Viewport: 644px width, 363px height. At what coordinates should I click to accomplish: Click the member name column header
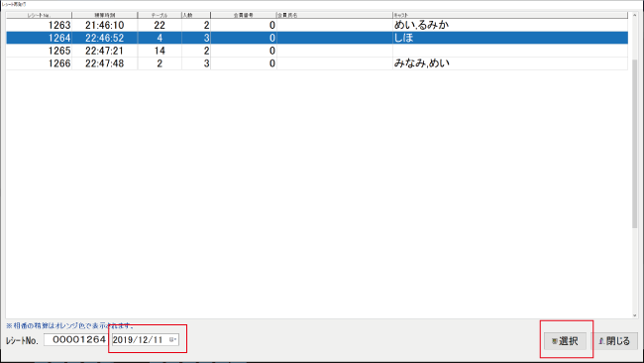[x=334, y=15]
